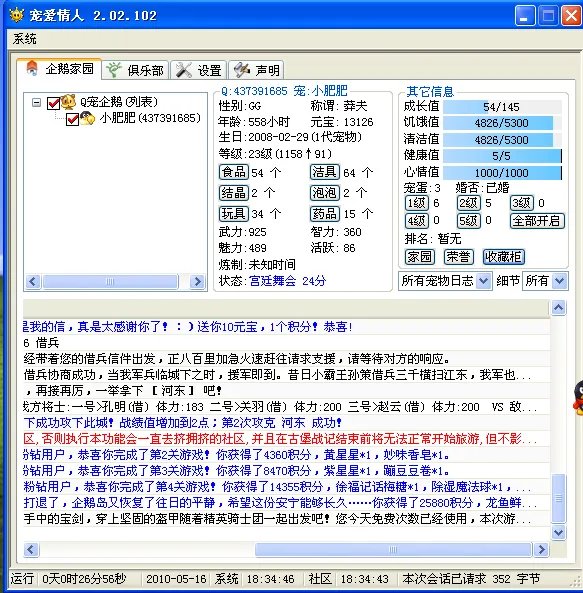Click the satellite icon on 声明 tab

coord(242,70)
